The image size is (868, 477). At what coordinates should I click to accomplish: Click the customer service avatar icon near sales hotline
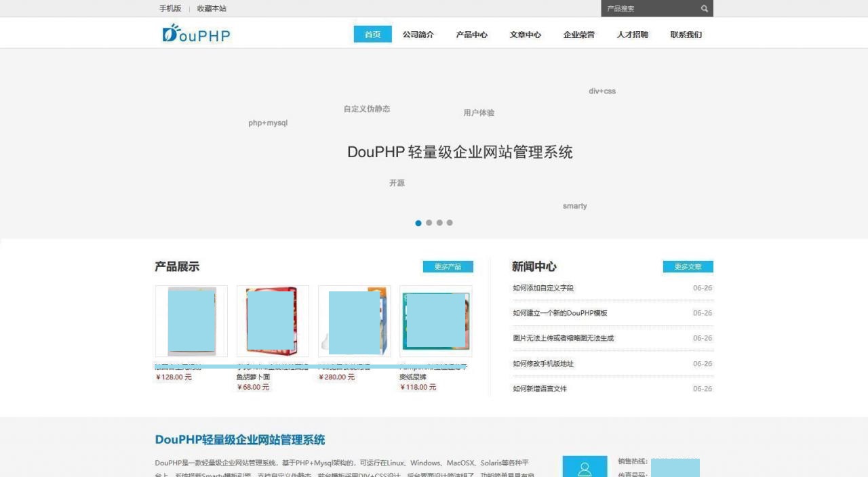tap(584, 467)
